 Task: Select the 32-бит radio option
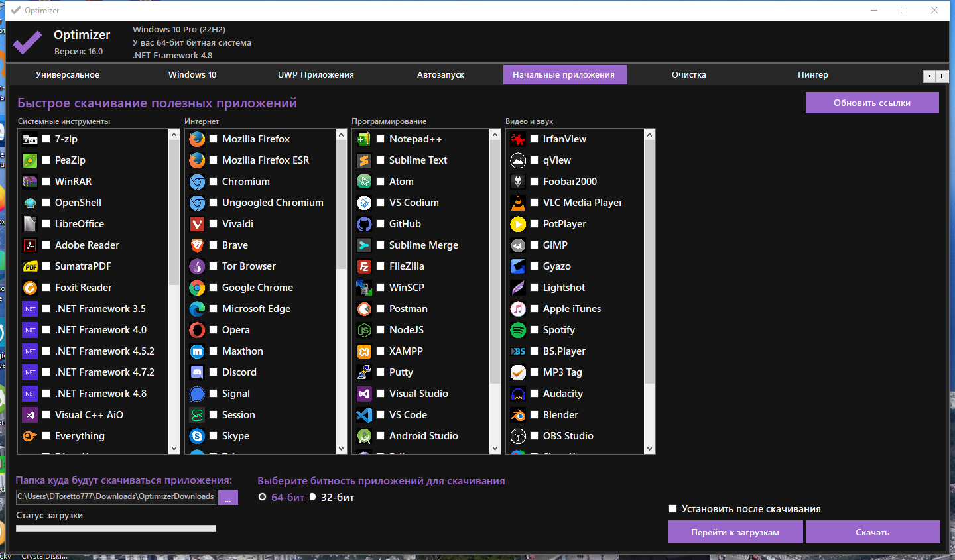click(x=312, y=497)
